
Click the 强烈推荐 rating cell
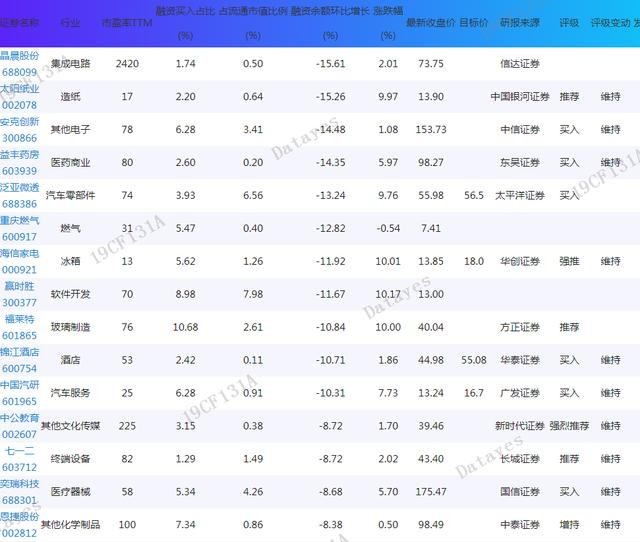[569, 426]
